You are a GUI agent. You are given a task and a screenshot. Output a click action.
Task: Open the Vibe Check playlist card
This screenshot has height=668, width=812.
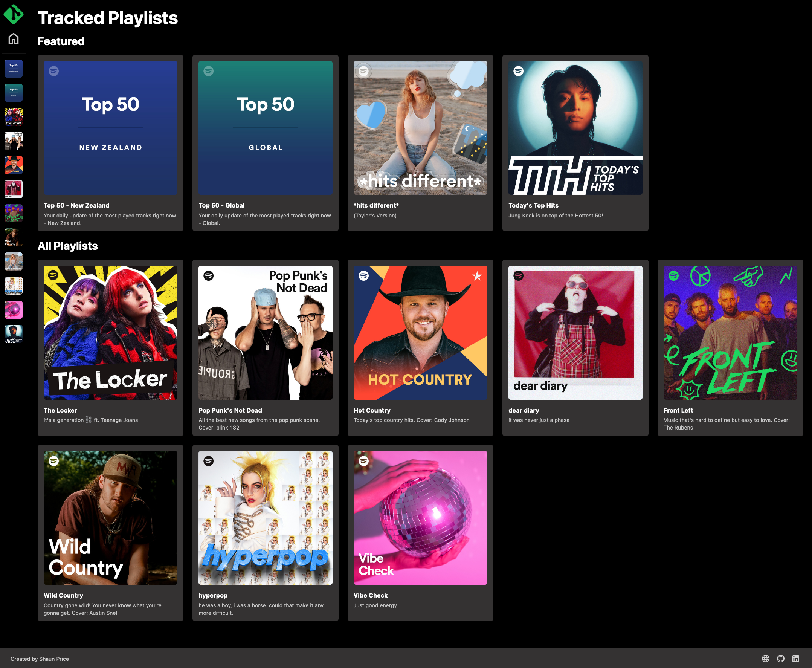click(x=420, y=533)
